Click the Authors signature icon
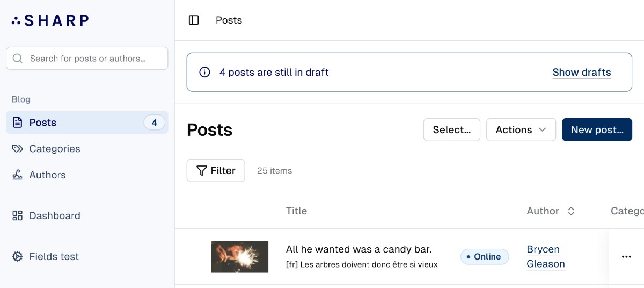The image size is (644, 288). (18, 175)
